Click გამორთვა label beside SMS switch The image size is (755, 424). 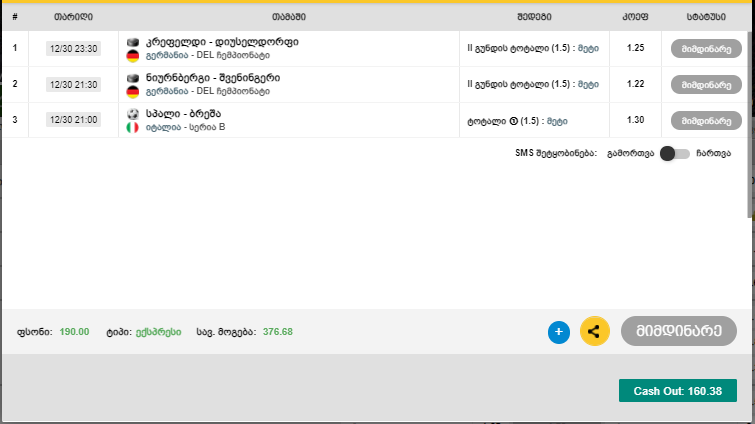(x=630, y=154)
